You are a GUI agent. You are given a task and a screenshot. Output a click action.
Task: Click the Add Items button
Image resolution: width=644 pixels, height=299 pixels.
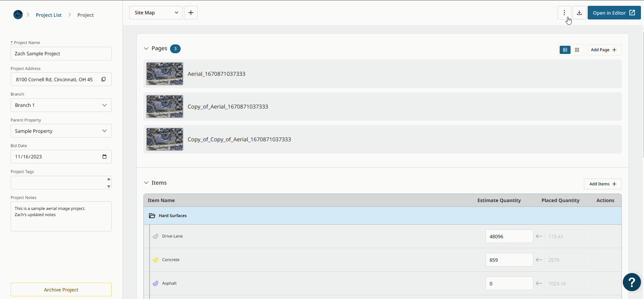(x=603, y=184)
